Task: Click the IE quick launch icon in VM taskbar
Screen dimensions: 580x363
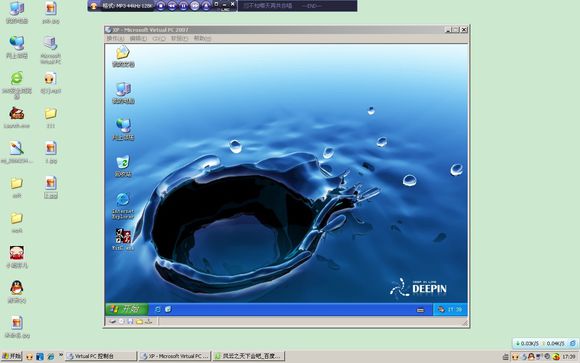Action: 158,309
